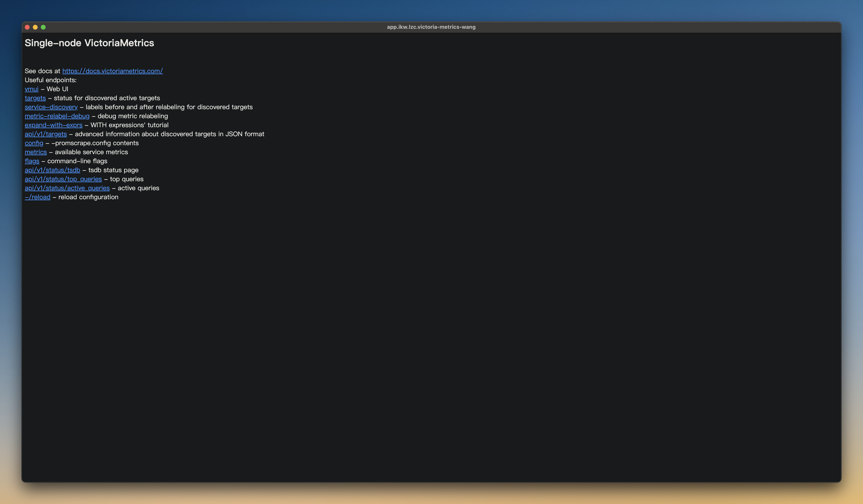Open the expand-with-exprs tutorial link

(53, 125)
